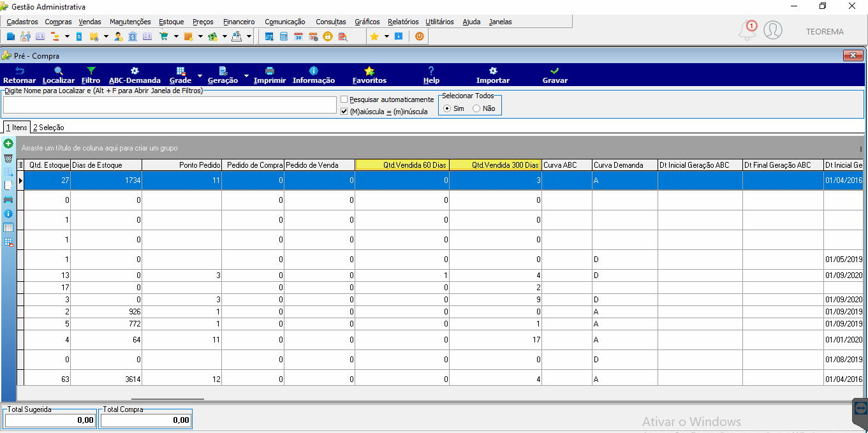Expand the Grade dropdown arrow
This screenshot has width=868, height=433.
pyautogui.click(x=200, y=75)
